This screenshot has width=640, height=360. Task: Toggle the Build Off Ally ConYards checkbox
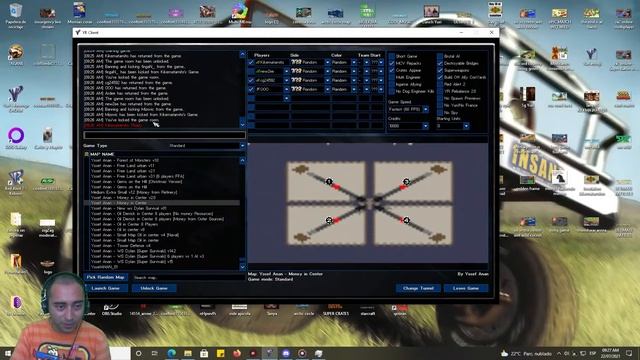(440, 77)
